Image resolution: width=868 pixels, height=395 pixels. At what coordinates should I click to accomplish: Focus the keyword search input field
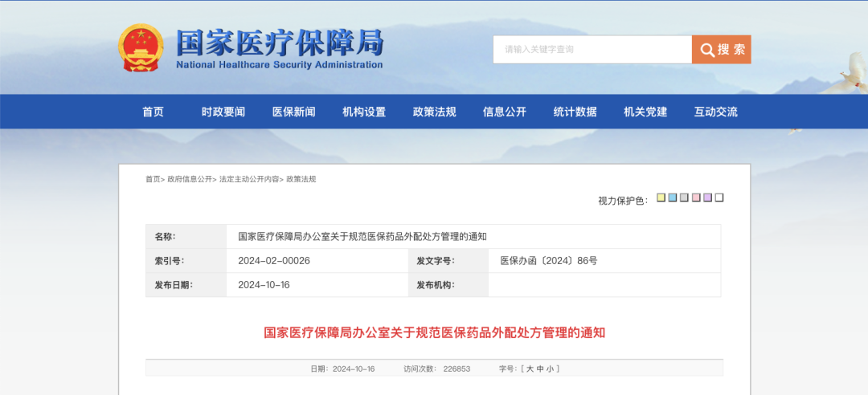592,49
